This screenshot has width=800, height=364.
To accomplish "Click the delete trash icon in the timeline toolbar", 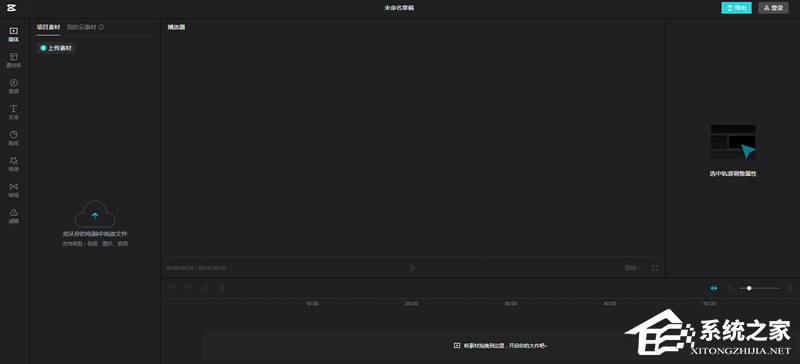I will click(222, 288).
